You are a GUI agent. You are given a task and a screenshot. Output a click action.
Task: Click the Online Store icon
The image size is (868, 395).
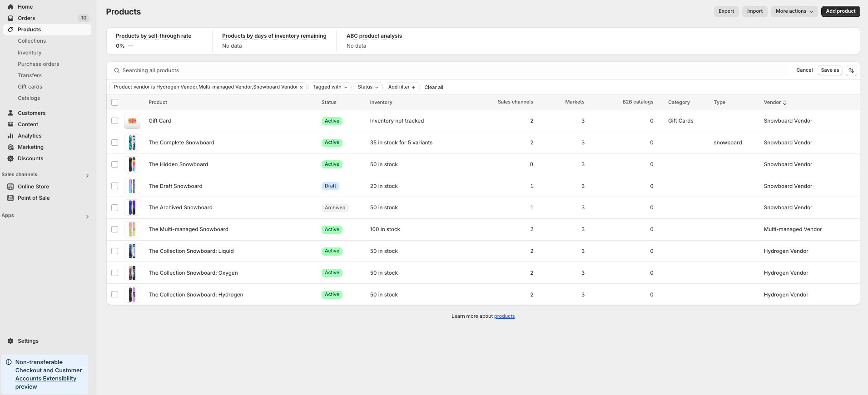10,187
